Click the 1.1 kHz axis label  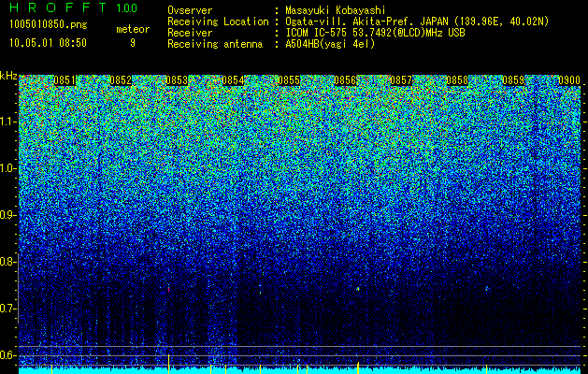point(8,122)
